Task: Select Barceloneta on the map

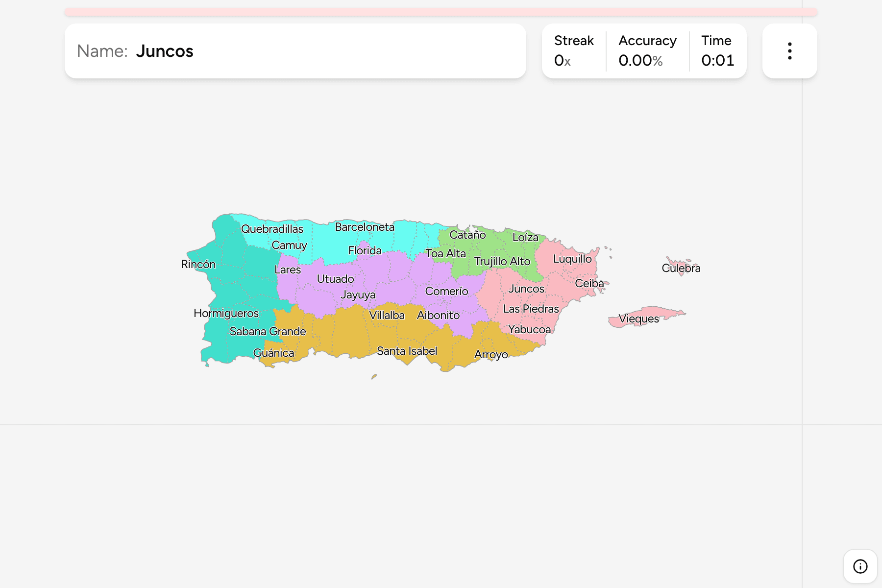Action: pos(365,227)
